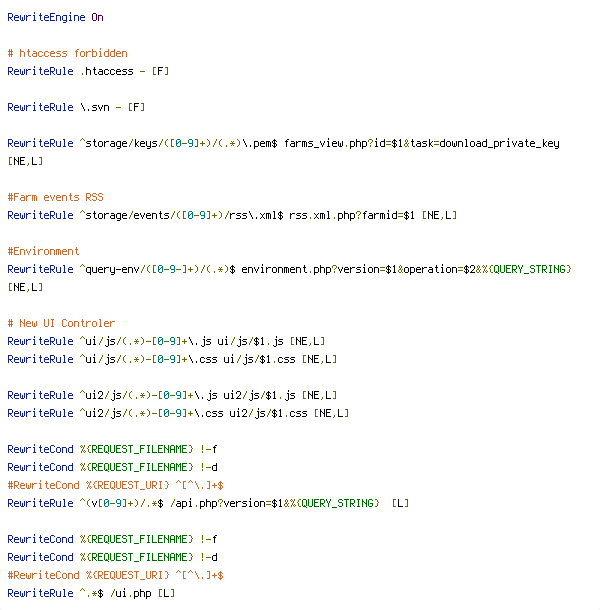Click the 'ui/js/$1.css' target
600x610 pixels.
[x=259, y=359]
